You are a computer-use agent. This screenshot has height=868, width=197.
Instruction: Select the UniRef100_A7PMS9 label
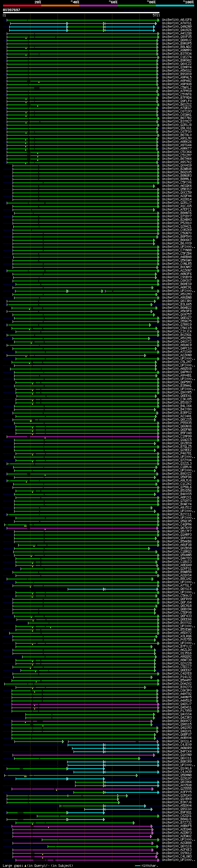[177, 91]
